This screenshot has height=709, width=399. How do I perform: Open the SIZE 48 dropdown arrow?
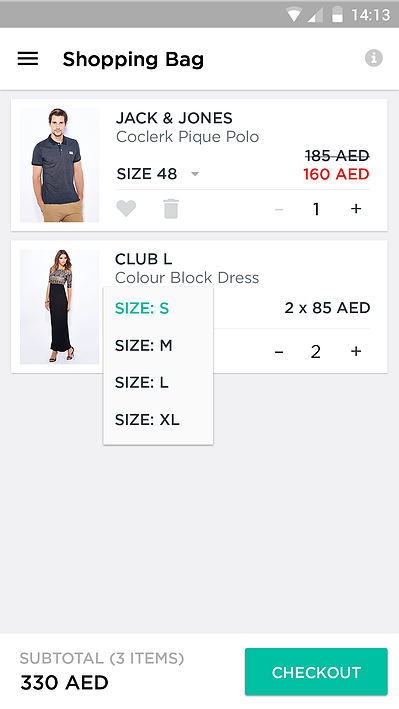pos(195,174)
